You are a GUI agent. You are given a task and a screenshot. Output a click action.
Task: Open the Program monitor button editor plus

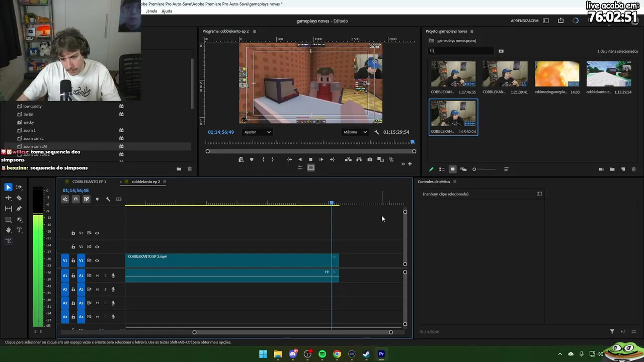coord(410,163)
